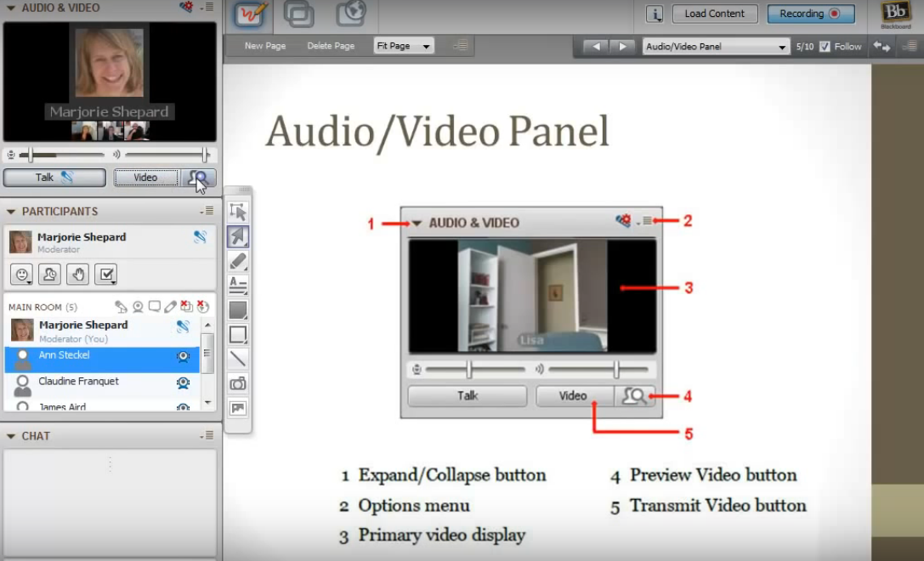Image resolution: width=924 pixels, height=561 pixels.
Task: Choose the whiteboard Pencil tool
Action: coord(238,261)
